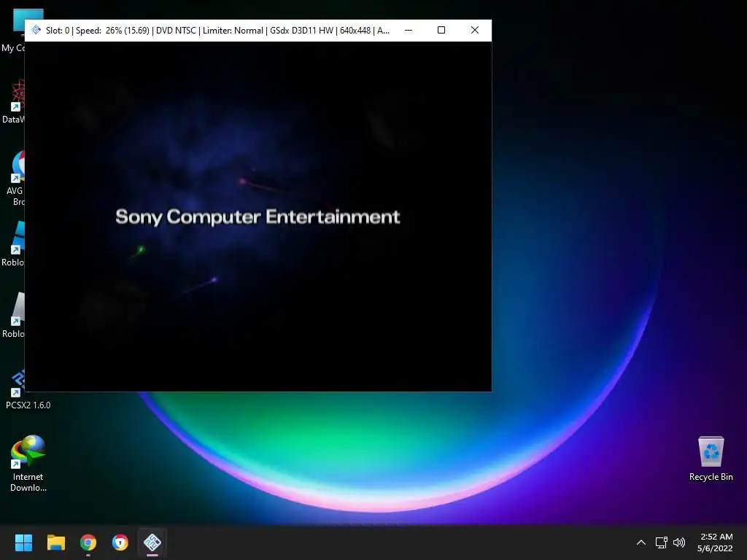747x560 pixels.
Task: Minimize the PCSX2 game window
Action: click(x=409, y=30)
